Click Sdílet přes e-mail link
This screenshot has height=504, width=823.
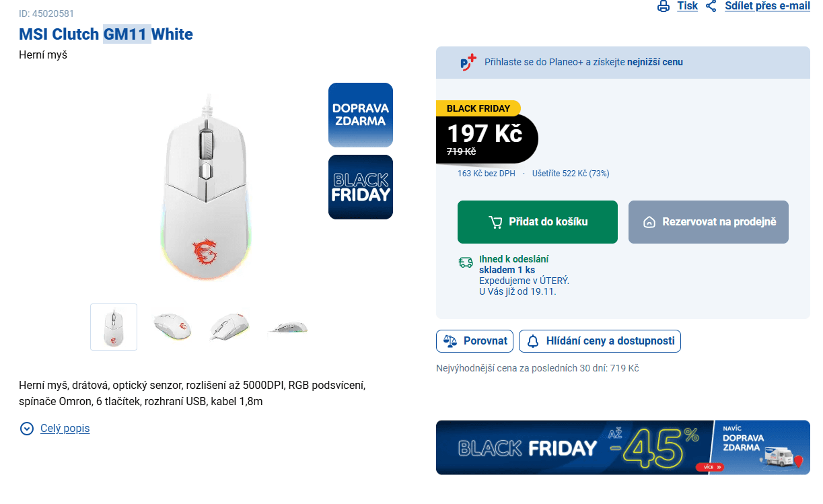click(767, 6)
